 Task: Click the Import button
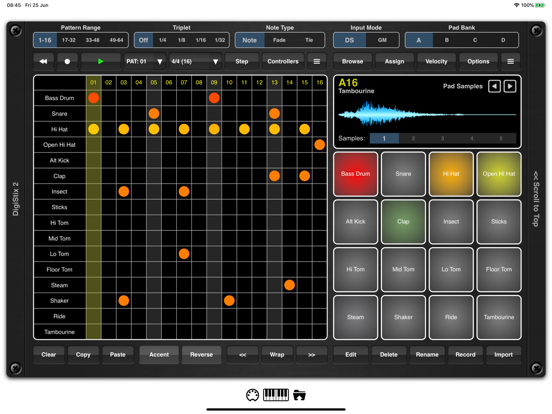click(503, 355)
